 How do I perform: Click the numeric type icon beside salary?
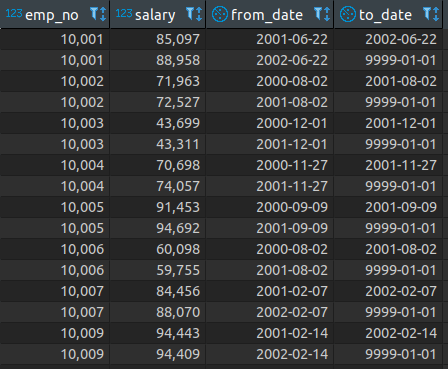point(124,14)
